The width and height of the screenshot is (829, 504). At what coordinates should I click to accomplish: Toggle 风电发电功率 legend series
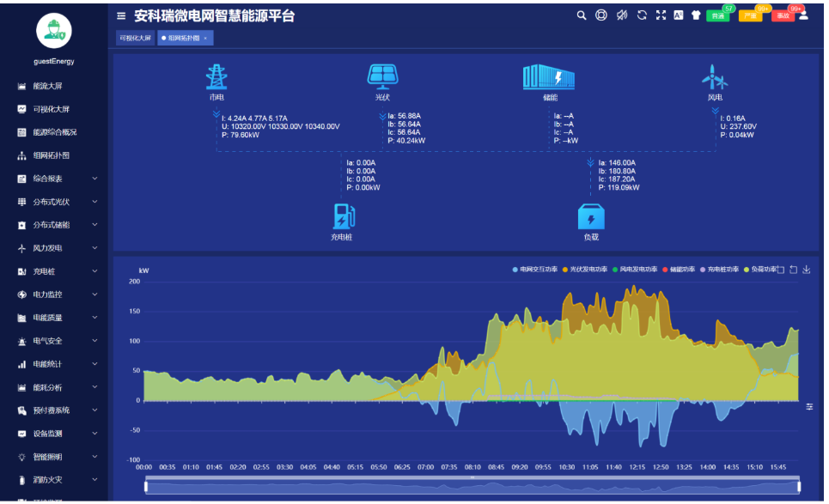click(x=635, y=270)
